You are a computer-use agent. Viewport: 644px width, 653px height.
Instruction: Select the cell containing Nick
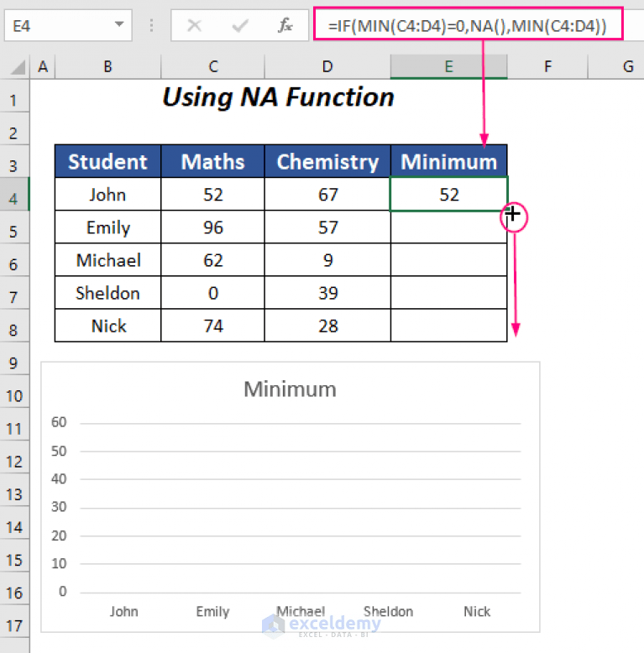click(107, 326)
